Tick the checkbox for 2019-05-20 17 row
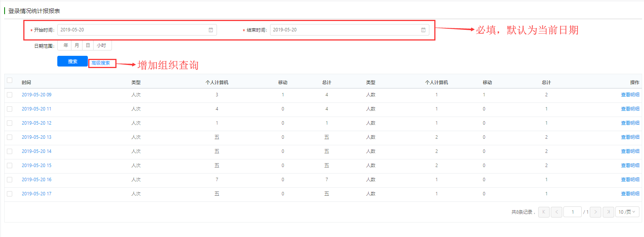Screen dimensions: 644x237 (x=10, y=194)
